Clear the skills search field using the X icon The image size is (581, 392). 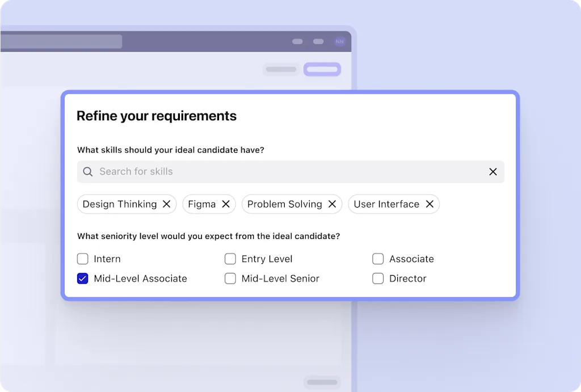pos(493,171)
